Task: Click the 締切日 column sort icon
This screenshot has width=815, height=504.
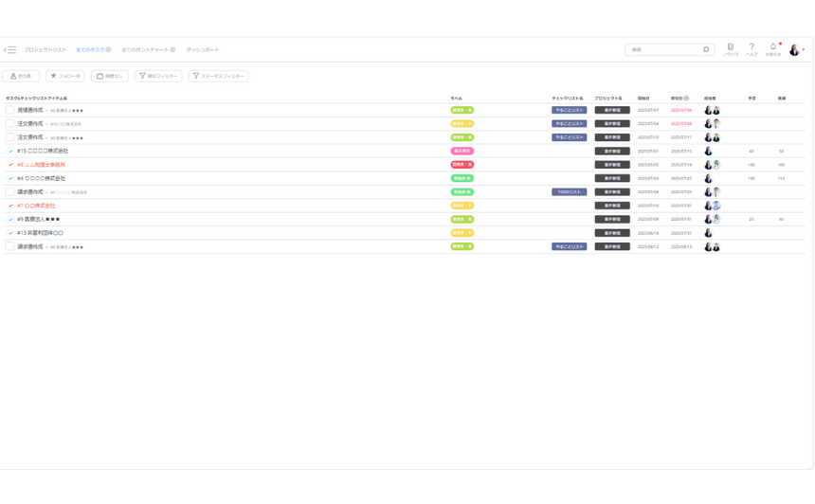Action: (x=687, y=98)
